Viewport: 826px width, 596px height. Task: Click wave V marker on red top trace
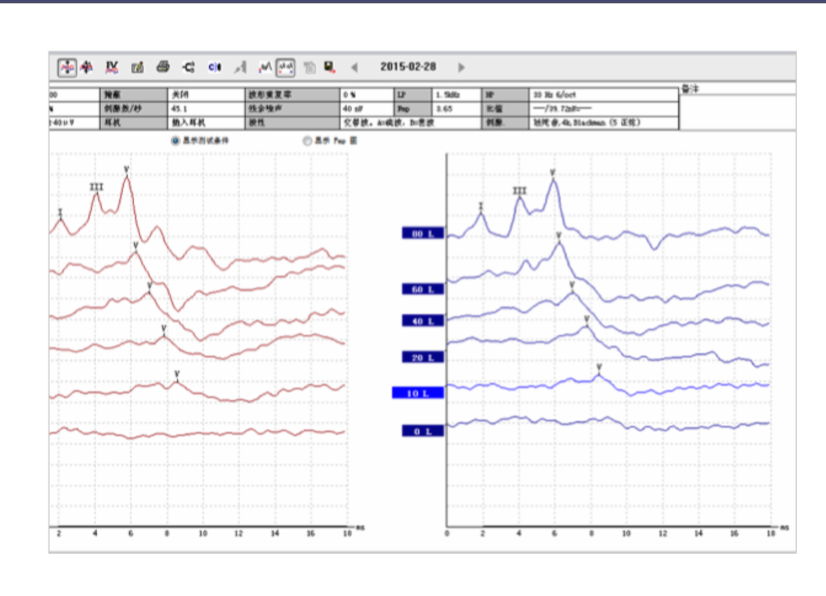tap(126, 170)
